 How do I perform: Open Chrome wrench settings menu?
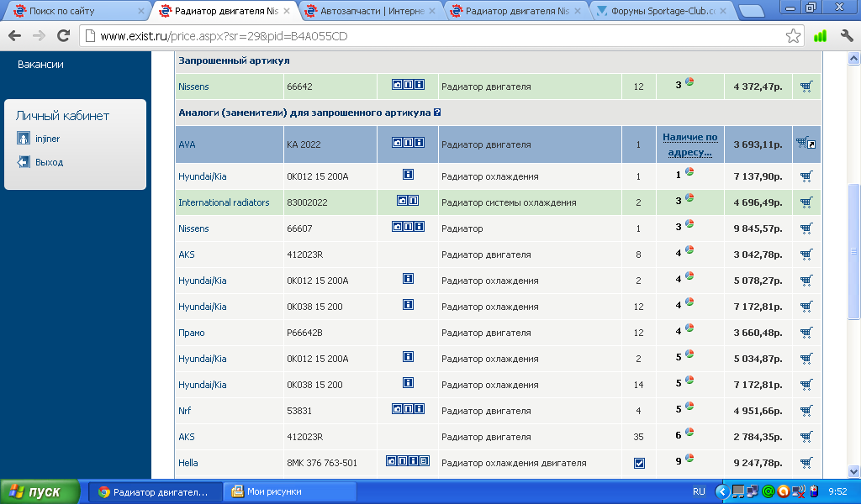point(846,36)
